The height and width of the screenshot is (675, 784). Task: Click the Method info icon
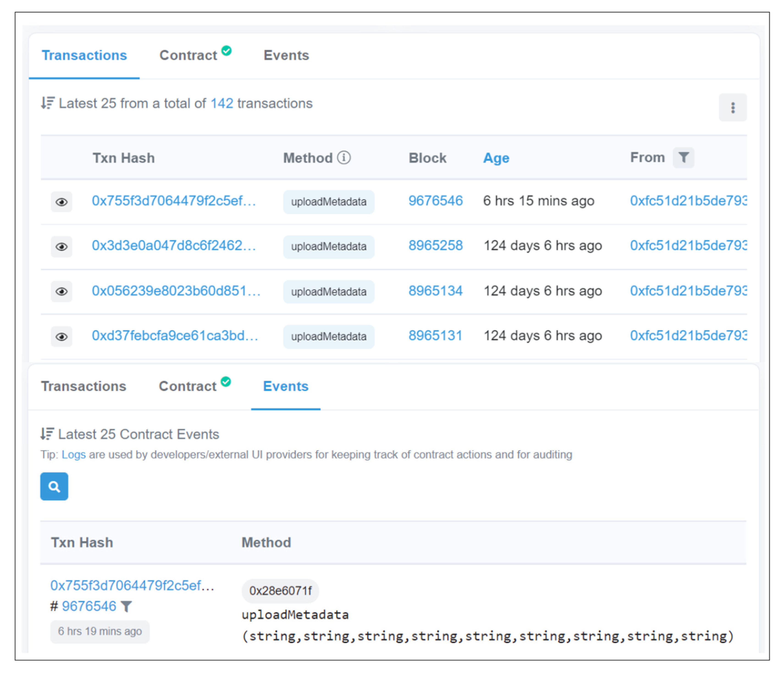344,157
